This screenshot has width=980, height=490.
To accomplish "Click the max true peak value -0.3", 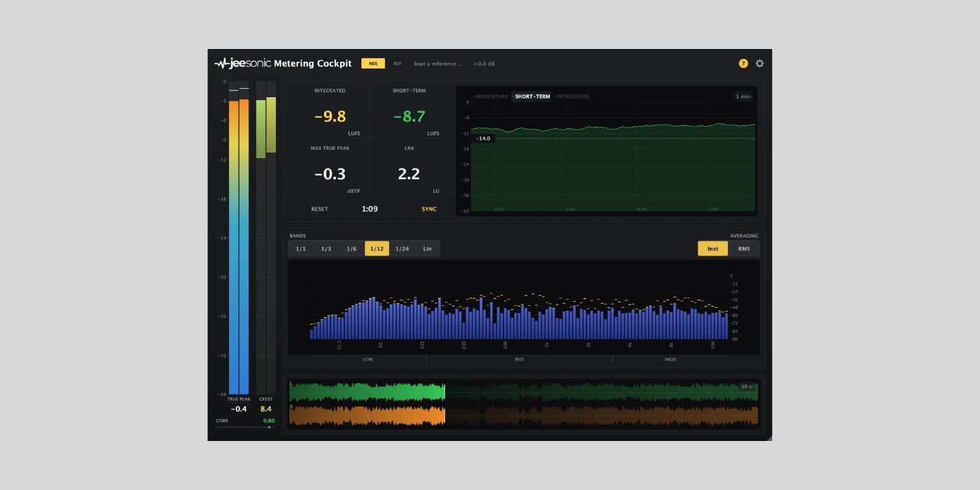I will (x=330, y=174).
